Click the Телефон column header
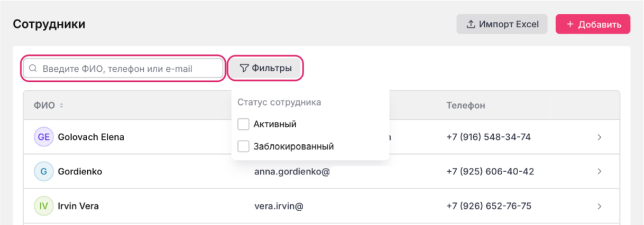The image size is (644, 225). (x=465, y=106)
